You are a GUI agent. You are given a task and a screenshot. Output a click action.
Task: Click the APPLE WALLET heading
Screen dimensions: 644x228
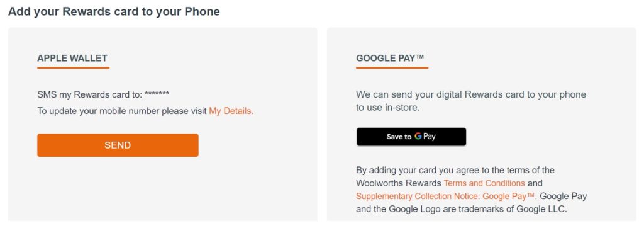(x=72, y=58)
